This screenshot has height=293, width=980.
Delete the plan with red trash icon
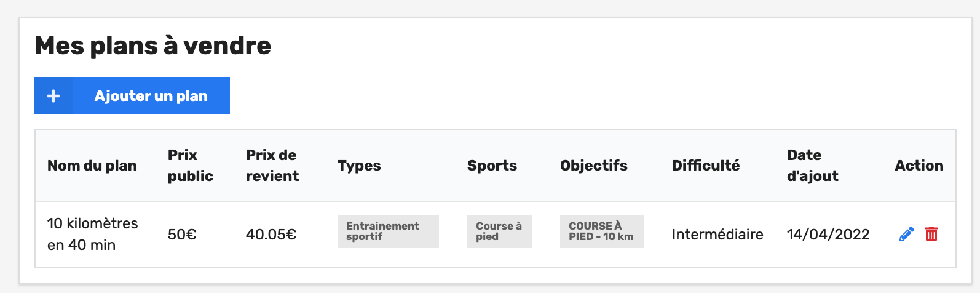[x=931, y=234]
